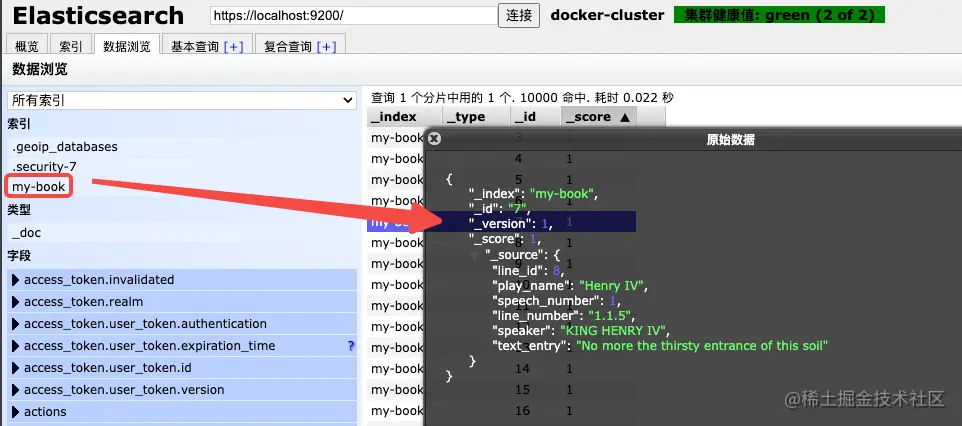The height and width of the screenshot is (426, 962).
Task: Select the .security-7 index
Action: tap(44, 166)
